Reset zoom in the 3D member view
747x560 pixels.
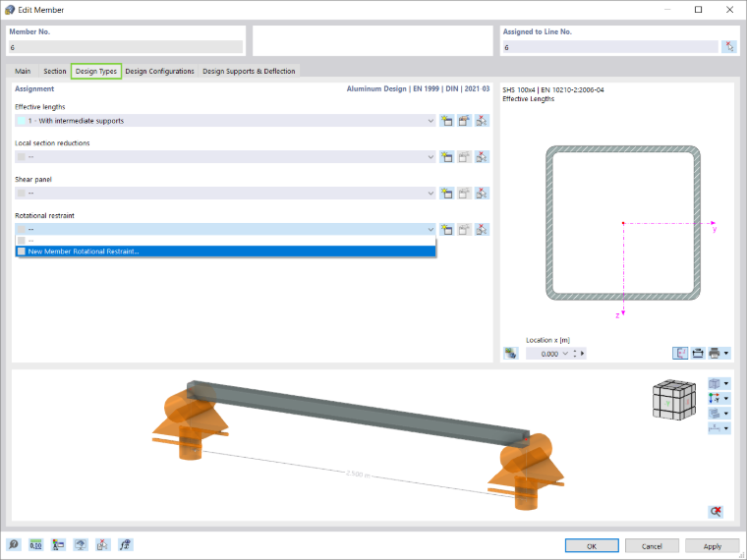[716, 512]
